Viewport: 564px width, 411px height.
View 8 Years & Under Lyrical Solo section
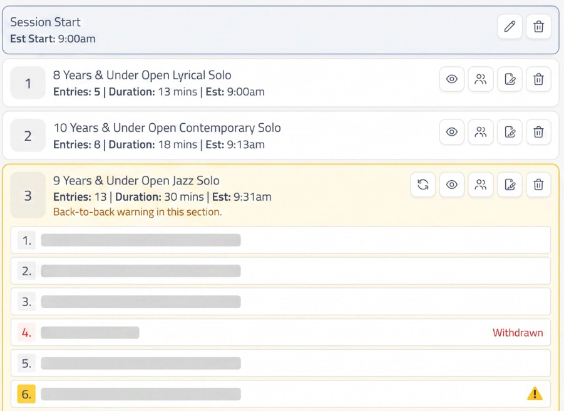pos(452,79)
